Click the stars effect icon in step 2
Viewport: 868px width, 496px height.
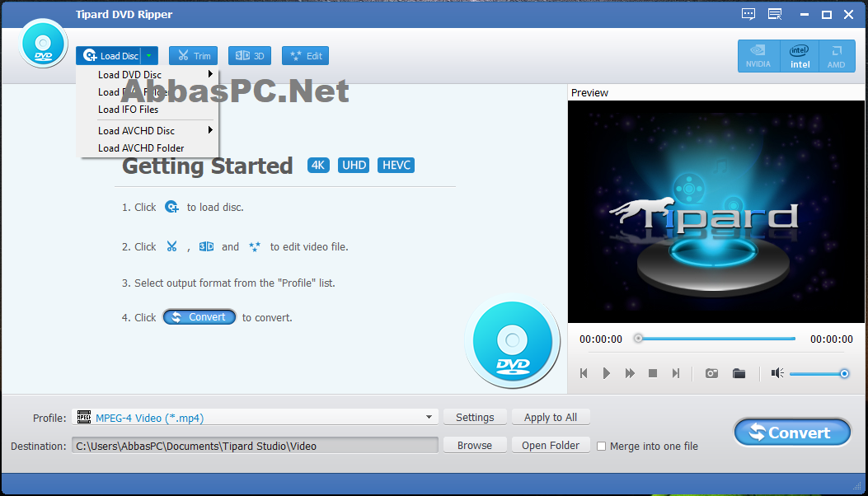[255, 247]
